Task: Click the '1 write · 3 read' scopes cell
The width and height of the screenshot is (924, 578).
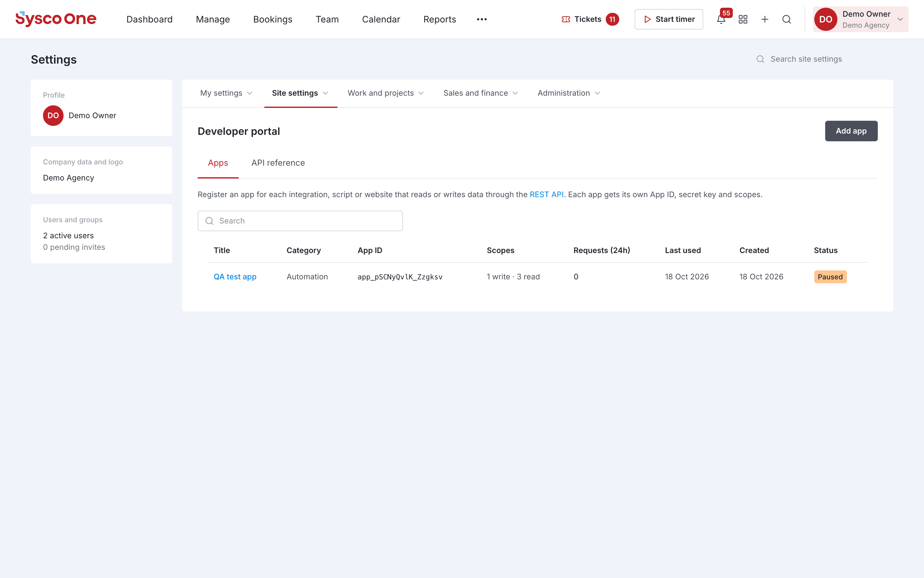Action: tap(513, 277)
